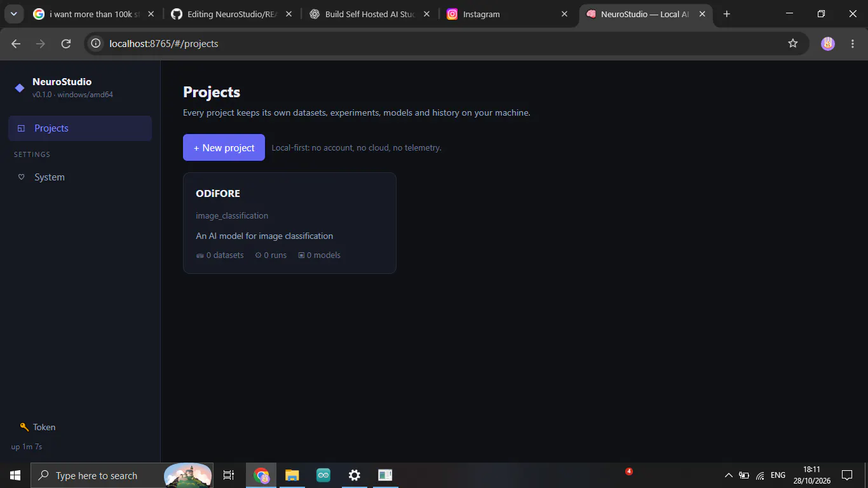Open a new browser tab
Viewport: 868px width, 488px height.
[x=727, y=14]
